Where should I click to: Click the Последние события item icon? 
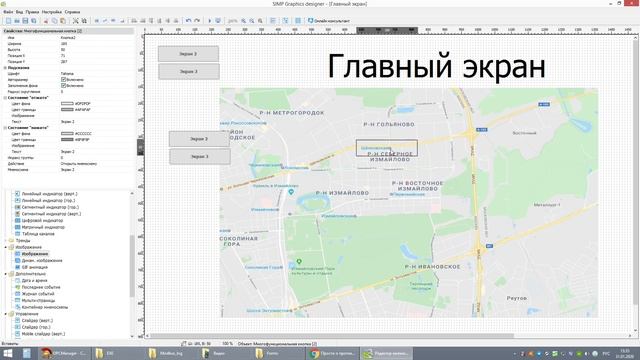pos(18,287)
